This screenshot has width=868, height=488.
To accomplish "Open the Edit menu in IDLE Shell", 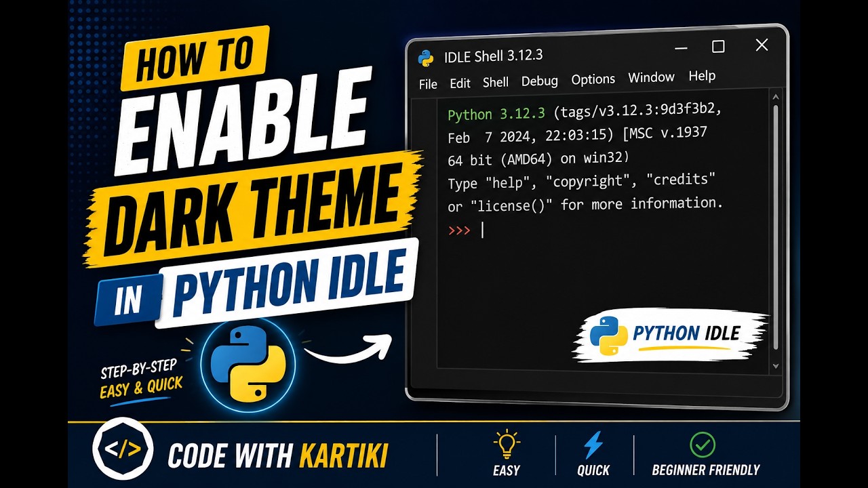I will pos(460,83).
